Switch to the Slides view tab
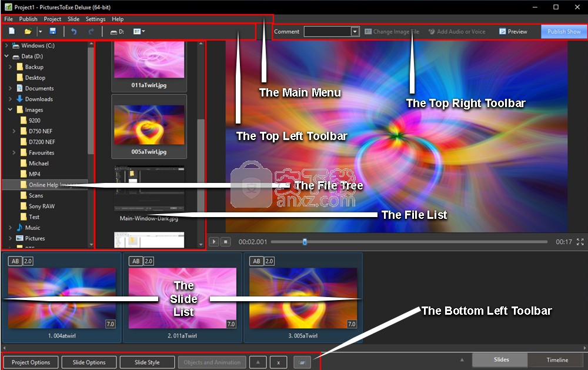 click(501, 360)
